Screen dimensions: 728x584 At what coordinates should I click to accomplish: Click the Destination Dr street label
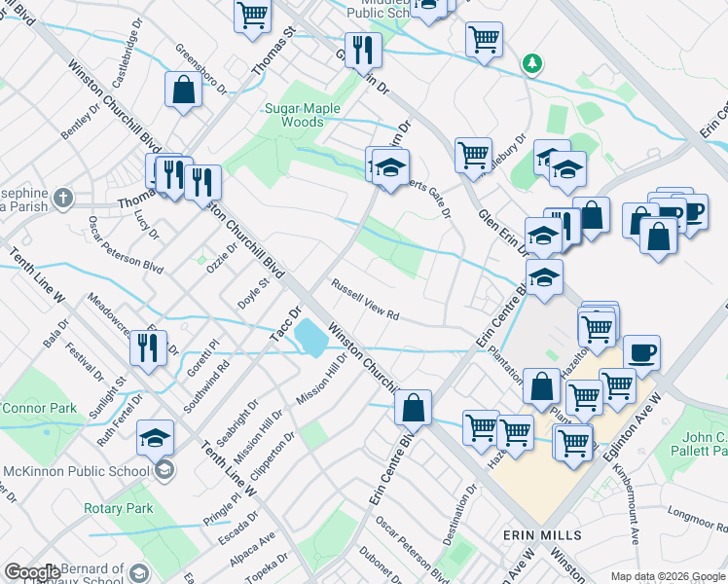tap(459, 514)
